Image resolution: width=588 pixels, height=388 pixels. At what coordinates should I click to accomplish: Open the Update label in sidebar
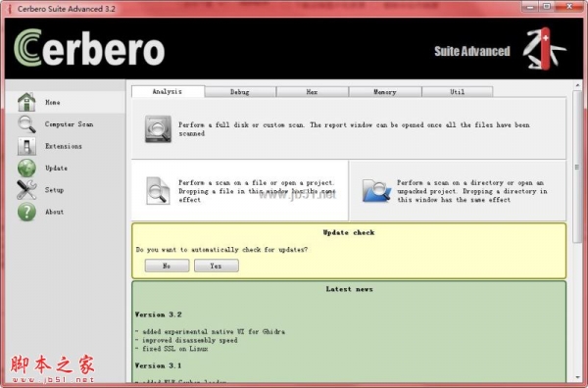coord(56,168)
